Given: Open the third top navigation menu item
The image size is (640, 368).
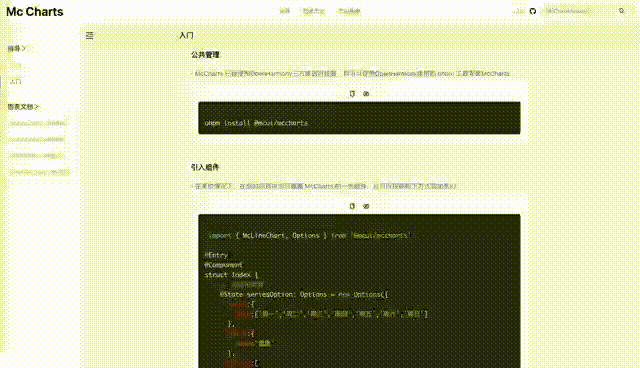Looking at the screenshot, I should tap(349, 11).
